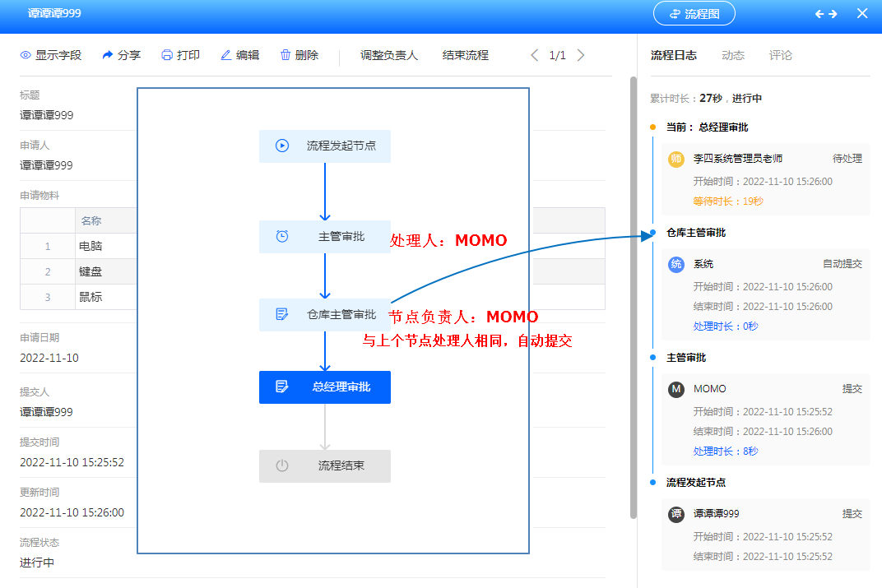Select the 主管审批 node with clock icon
This screenshot has width=882, height=588.
click(325, 236)
